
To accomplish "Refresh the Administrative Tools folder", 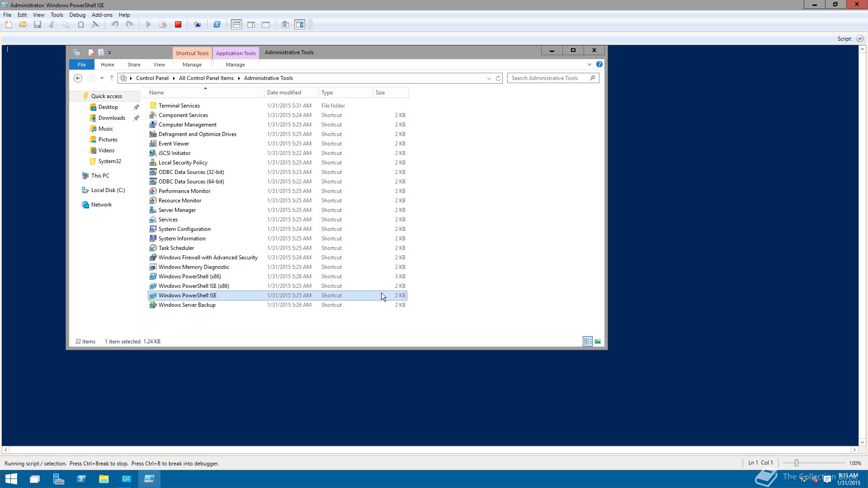I will [498, 78].
